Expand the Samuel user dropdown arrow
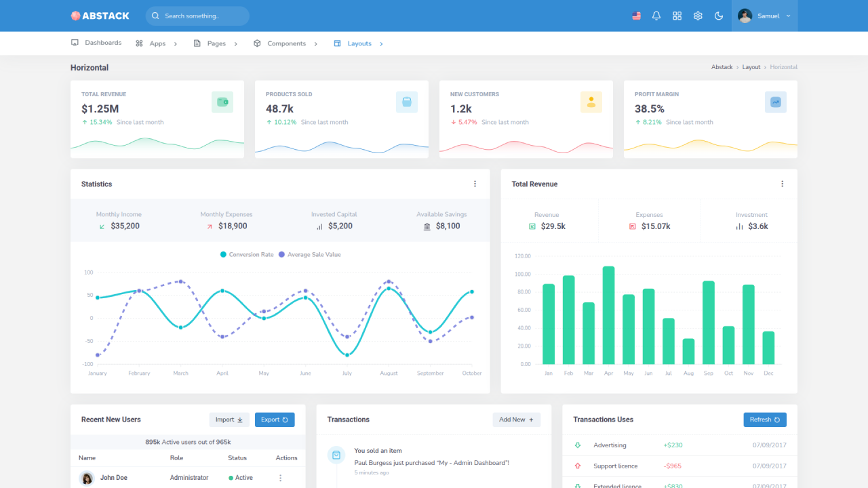 pyautogui.click(x=788, y=16)
